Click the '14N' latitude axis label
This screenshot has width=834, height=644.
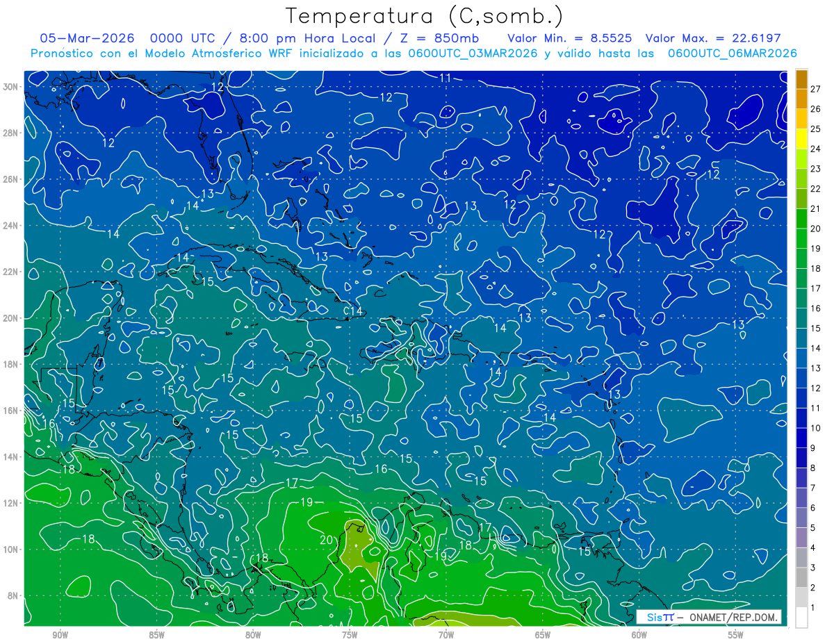[11, 457]
